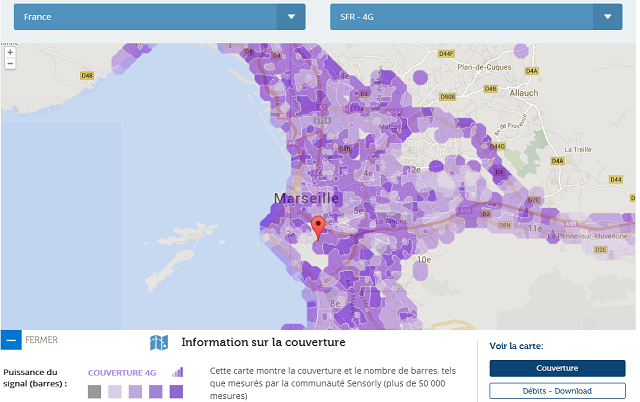The width and height of the screenshot is (640, 402).
Task: Click the FERMER label to close the panel
Action: (41, 340)
